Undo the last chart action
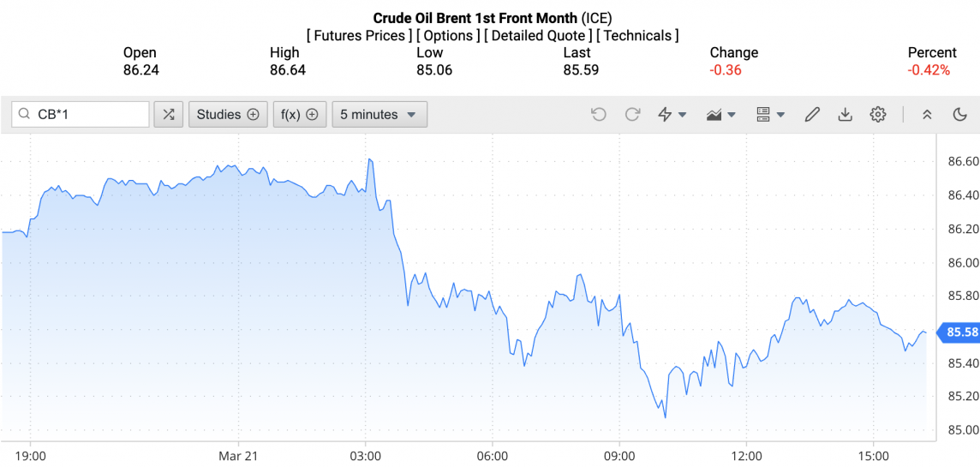 (x=599, y=115)
